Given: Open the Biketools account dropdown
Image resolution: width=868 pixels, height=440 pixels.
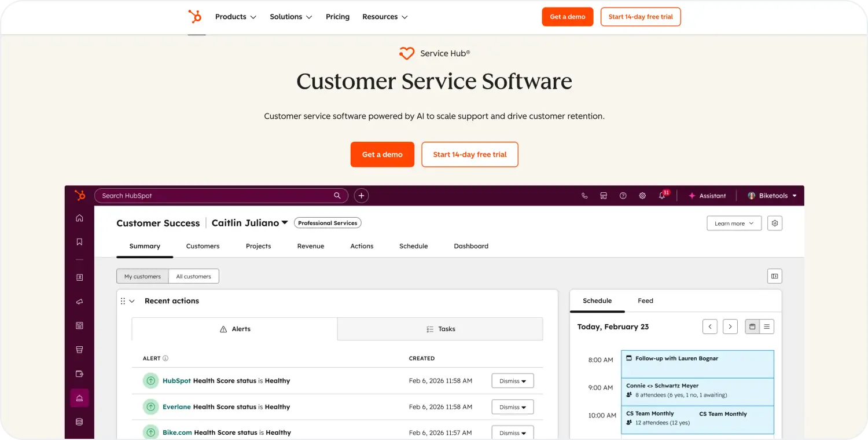Looking at the screenshot, I should 772,196.
